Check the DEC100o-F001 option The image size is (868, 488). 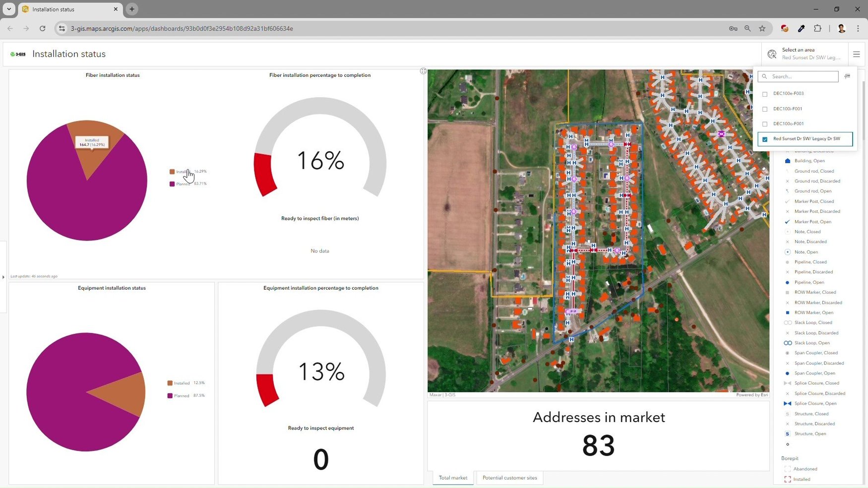(765, 124)
